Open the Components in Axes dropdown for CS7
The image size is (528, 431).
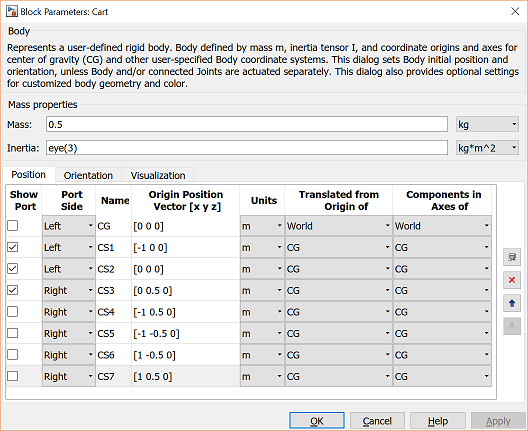click(x=442, y=376)
